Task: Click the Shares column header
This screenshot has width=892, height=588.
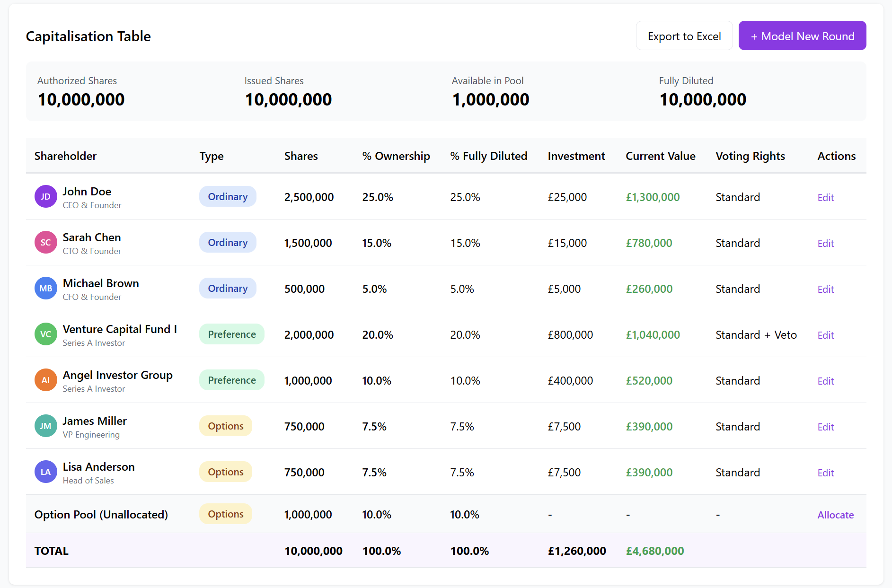Action: [x=301, y=156]
